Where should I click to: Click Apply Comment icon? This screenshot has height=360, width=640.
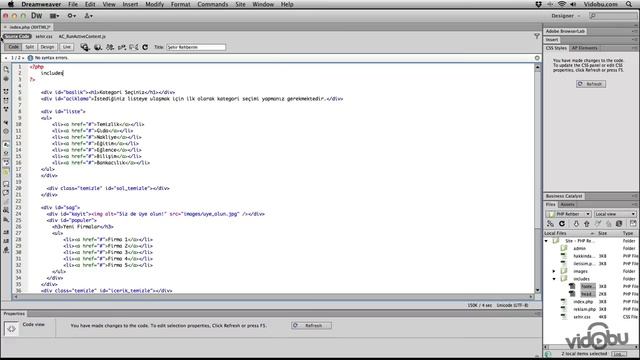(x=6, y=184)
